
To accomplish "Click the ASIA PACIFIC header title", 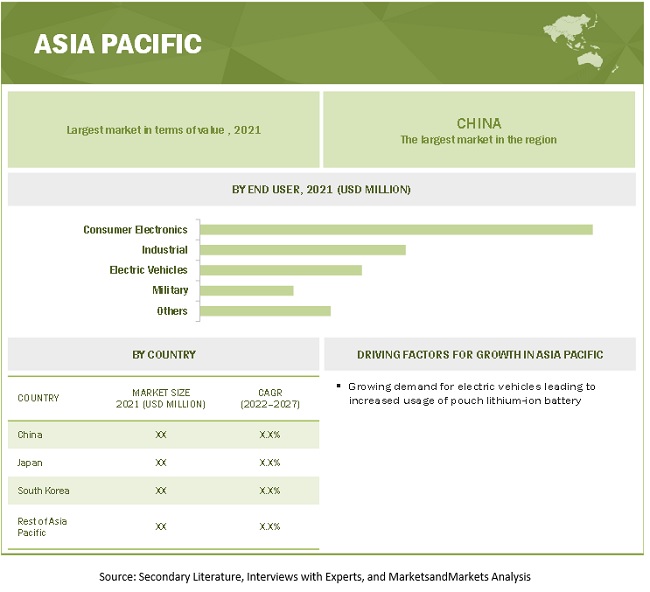I will 118,44.
